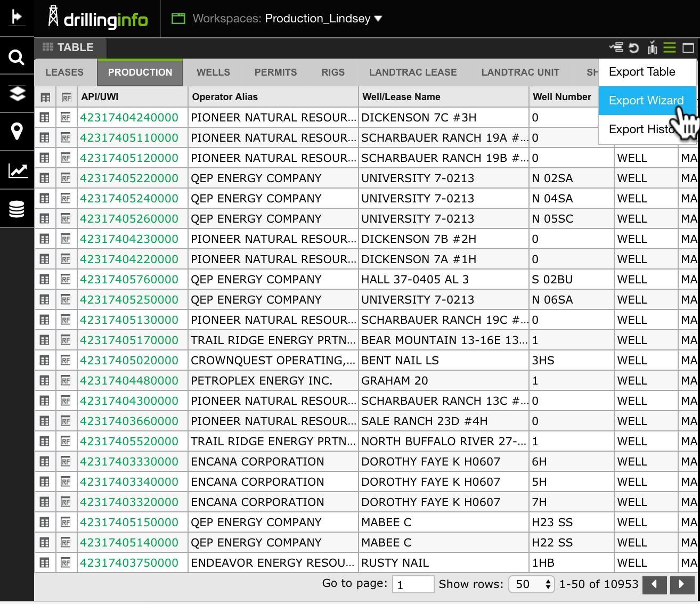Choose Export Table from menu
The height and width of the screenshot is (604, 700).
(647, 72)
